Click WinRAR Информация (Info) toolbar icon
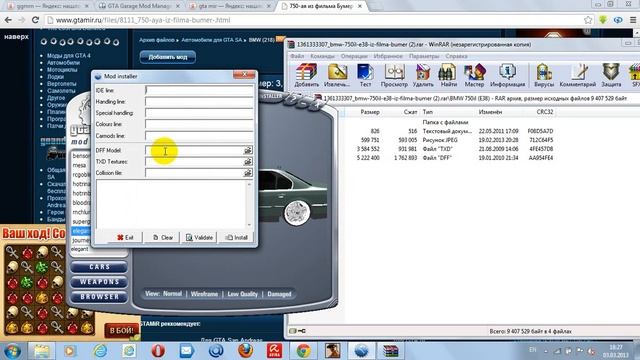This screenshot has height=360, width=640. pyautogui.click(x=507, y=75)
